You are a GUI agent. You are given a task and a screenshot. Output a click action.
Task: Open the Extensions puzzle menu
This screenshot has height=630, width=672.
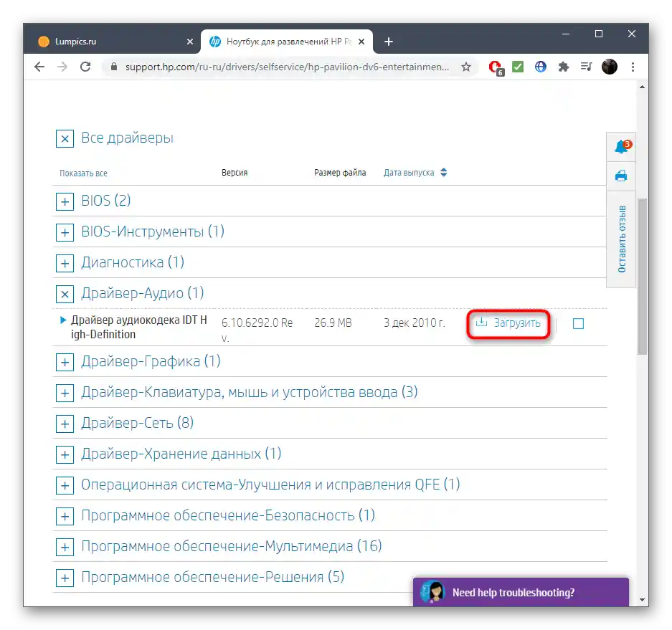[x=563, y=67]
